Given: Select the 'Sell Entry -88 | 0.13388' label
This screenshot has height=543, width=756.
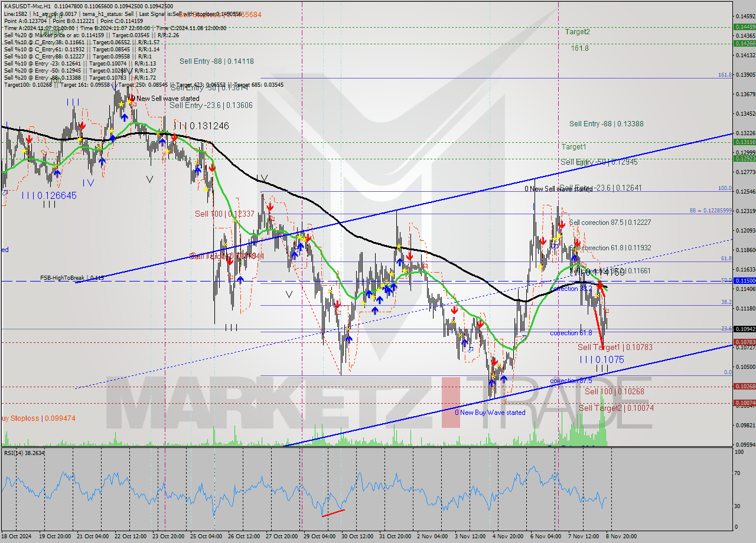Looking at the screenshot, I should point(607,123).
